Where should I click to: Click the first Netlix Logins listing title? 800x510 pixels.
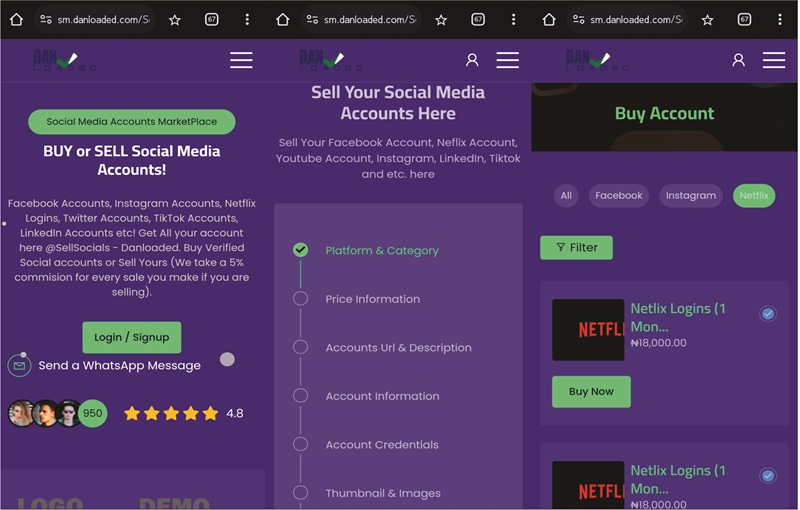(x=678, y=317)
